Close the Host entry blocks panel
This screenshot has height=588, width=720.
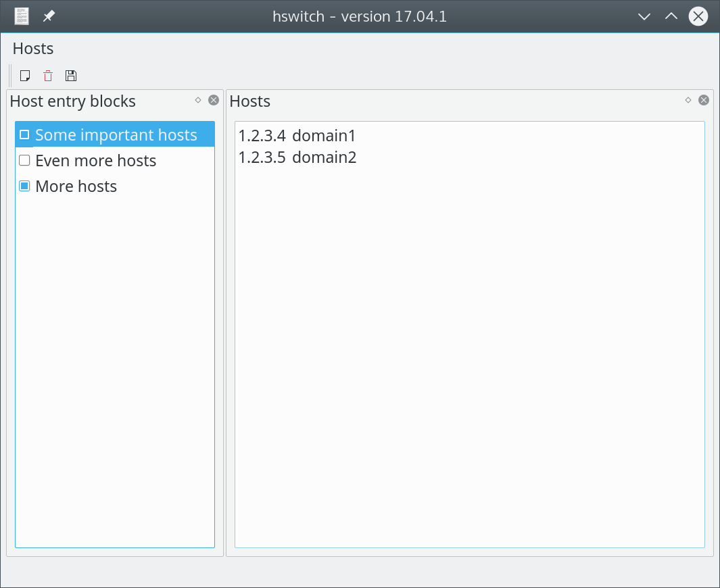tap(213, 99)
